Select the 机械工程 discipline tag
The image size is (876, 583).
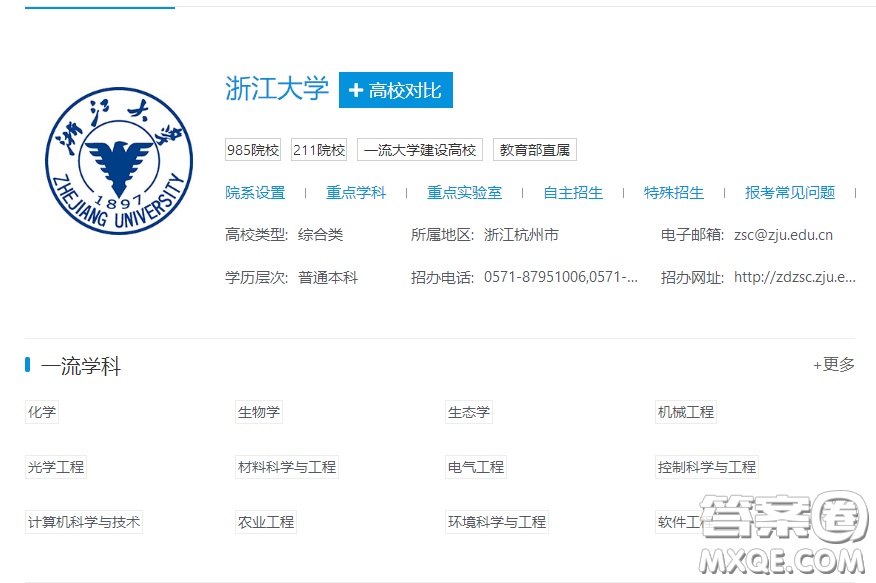point(685,412)
